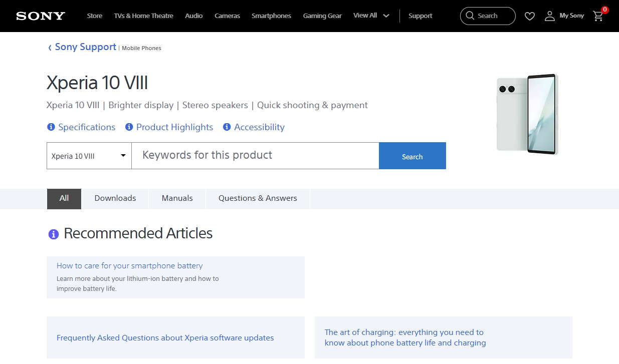Open the shopping cart icon
The image size is (619, 364).
click(598, 16)
